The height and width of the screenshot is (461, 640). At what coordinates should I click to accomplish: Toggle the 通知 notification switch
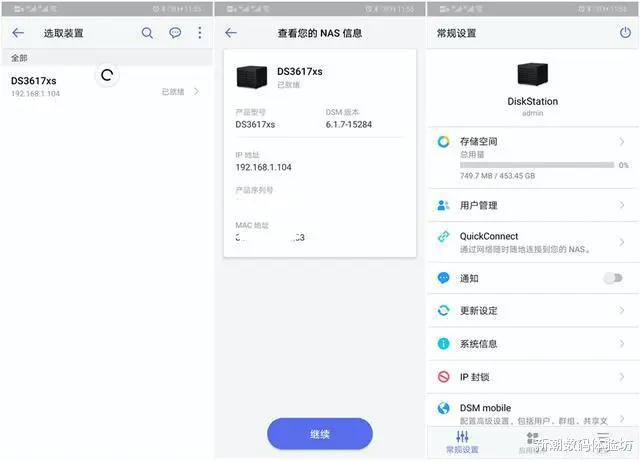click(613, 278)
